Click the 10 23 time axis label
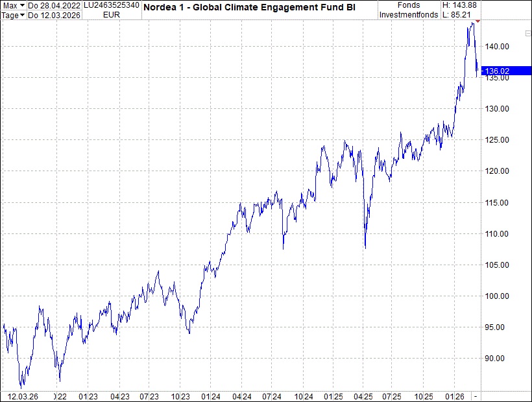 180,397
